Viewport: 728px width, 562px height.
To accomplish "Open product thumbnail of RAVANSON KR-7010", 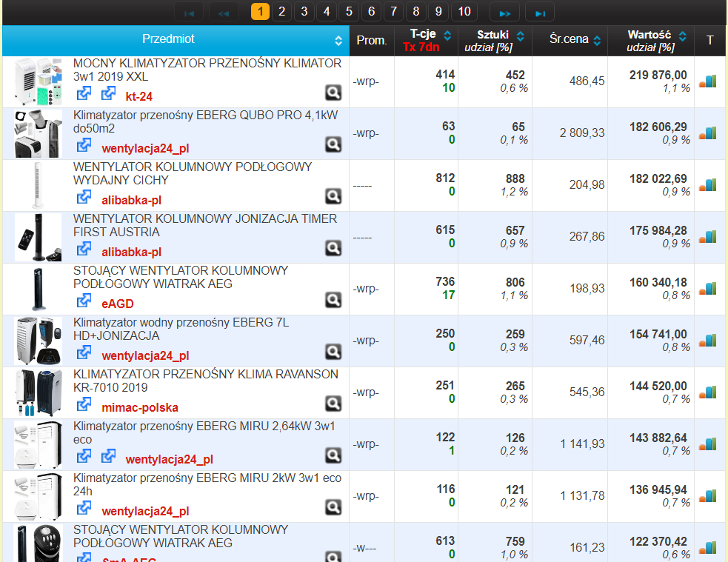I will (x=38, y=392).
